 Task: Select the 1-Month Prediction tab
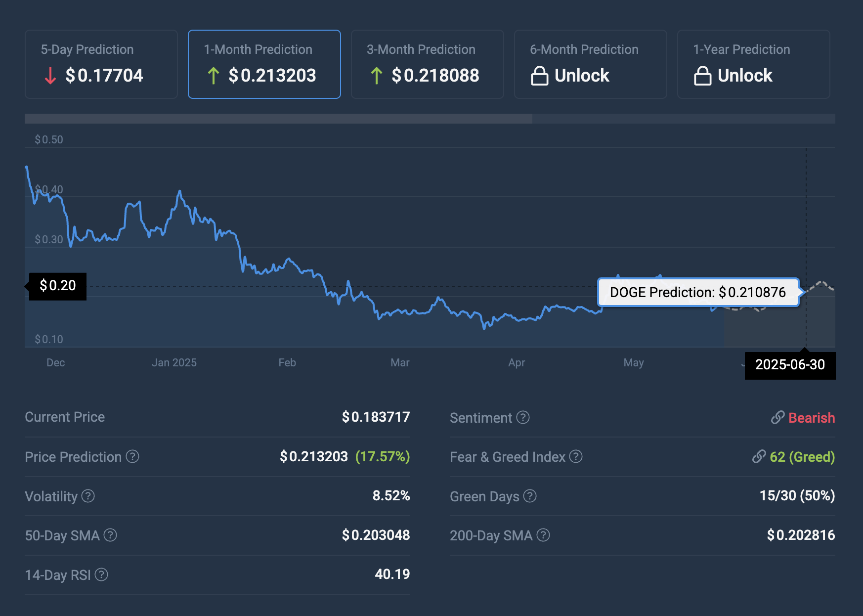pos(264,64)
